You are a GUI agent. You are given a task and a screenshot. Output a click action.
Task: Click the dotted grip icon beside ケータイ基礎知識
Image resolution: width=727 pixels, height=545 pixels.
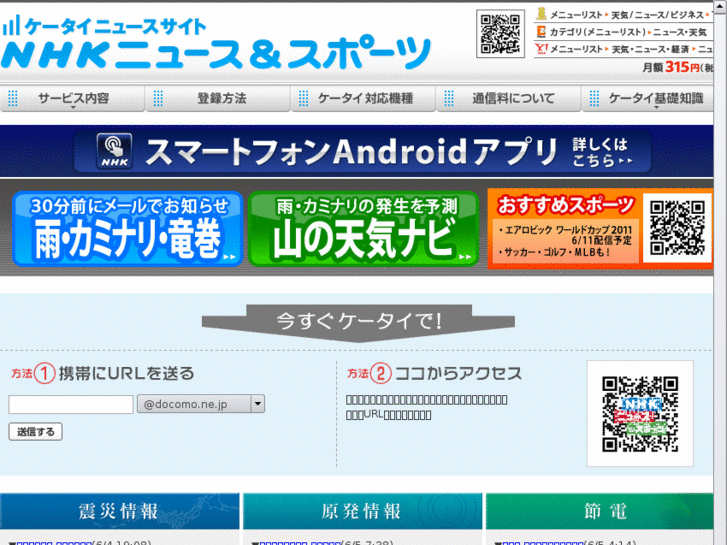594,98
